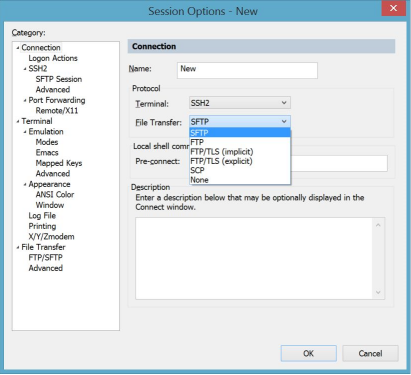Collapse the SSH2 tree node
This screenshot has height=375, width=411.
pyautogui.click(x=25, y=69)
